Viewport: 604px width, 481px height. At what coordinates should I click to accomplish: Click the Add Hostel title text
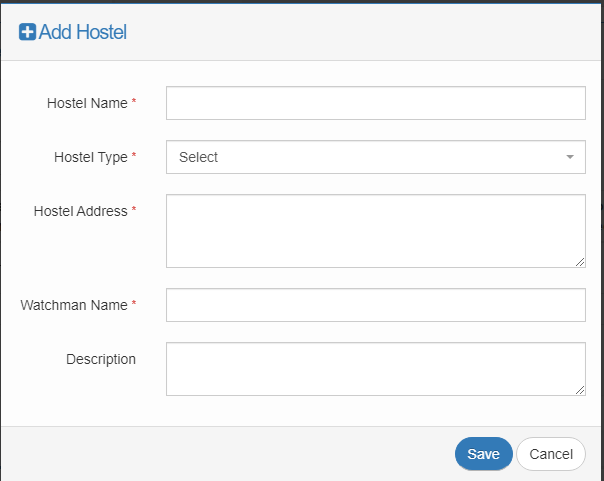point(83,32)
